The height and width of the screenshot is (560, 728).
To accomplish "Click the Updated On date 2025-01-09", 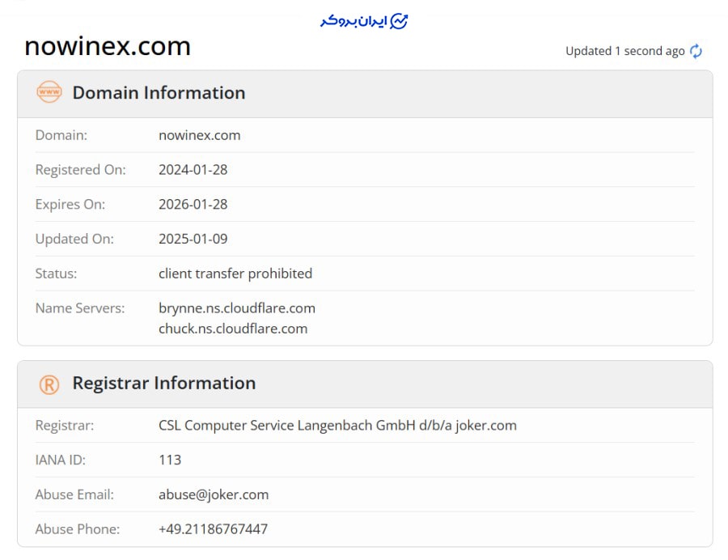I will click(193, 239).
